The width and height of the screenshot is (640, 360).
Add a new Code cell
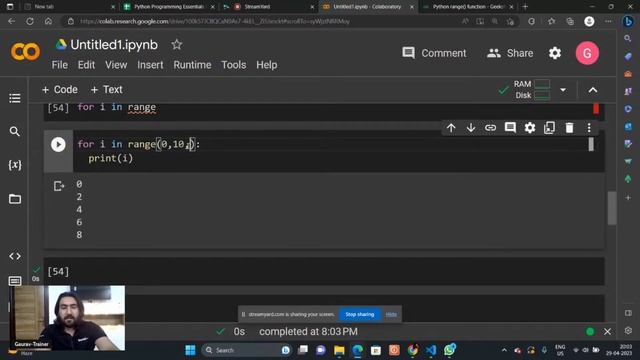click(60, 89)
